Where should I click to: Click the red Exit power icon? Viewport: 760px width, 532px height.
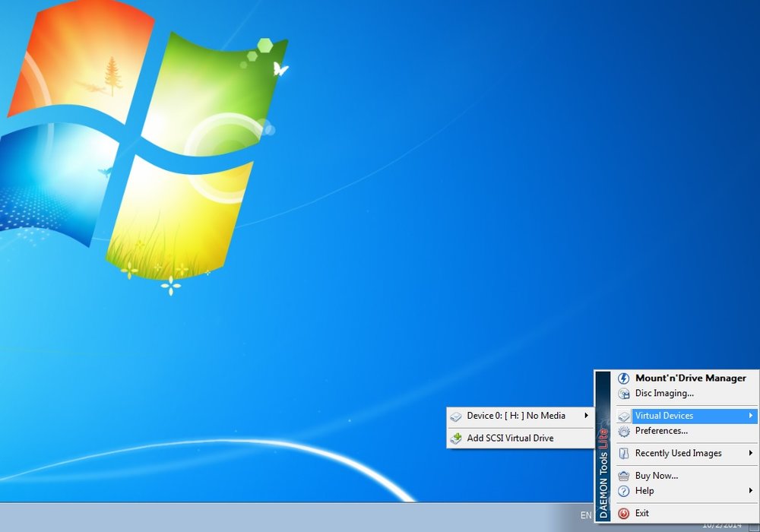point(624,514)
